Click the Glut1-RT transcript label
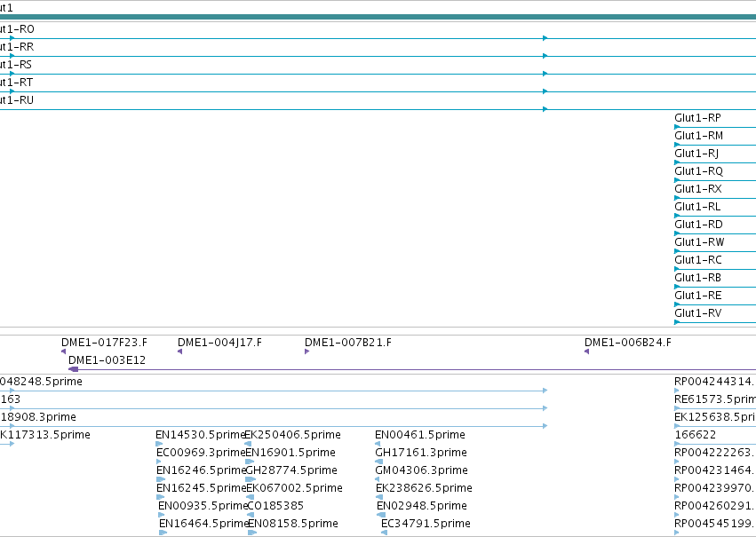Viewport: 756px width, 537px height. coord(16,83)
